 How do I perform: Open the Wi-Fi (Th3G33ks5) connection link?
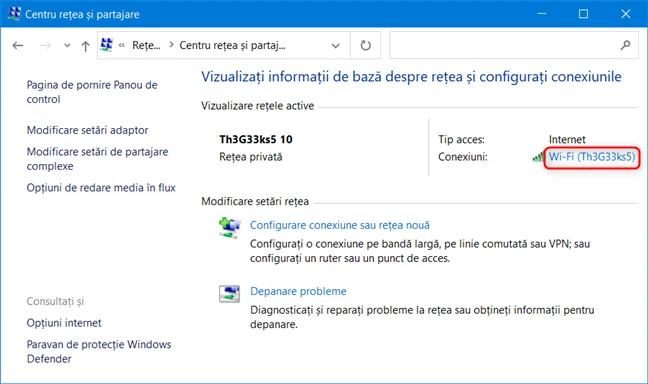tap(591, 157)
